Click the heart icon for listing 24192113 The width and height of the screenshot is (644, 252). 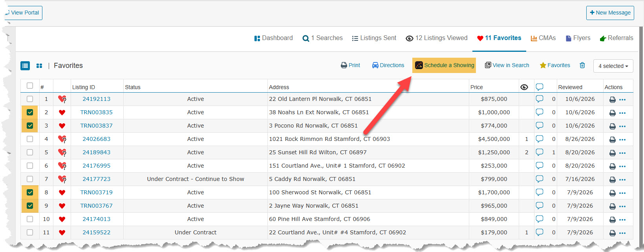pyautogui.click(x=62, y=99)
